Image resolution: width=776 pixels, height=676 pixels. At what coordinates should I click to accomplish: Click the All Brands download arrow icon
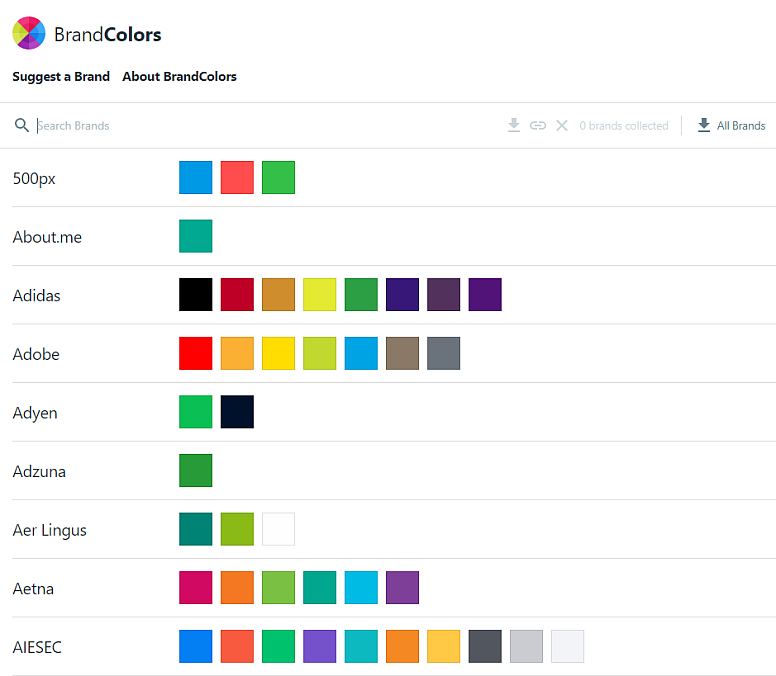[x=703, y=125]
